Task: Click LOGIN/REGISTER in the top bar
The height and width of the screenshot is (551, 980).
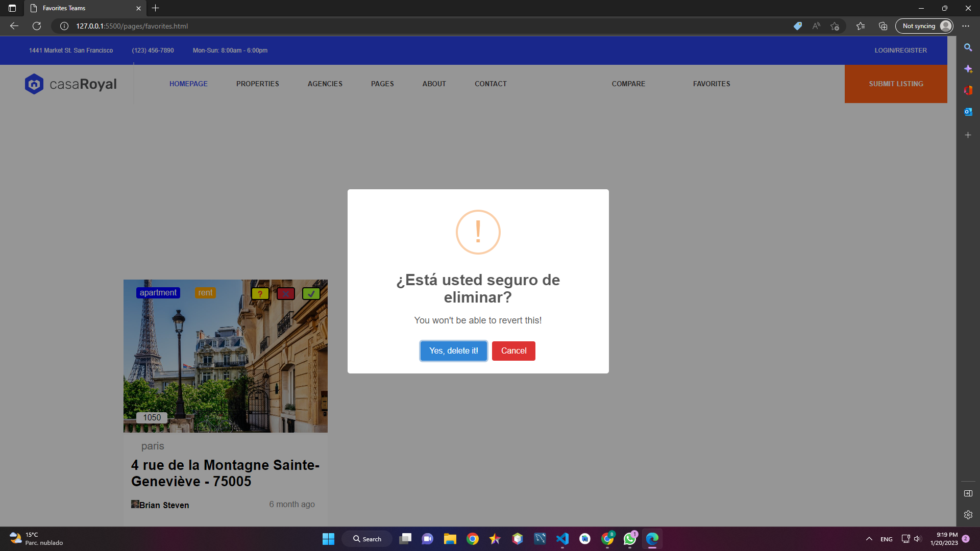Action: 901,50
